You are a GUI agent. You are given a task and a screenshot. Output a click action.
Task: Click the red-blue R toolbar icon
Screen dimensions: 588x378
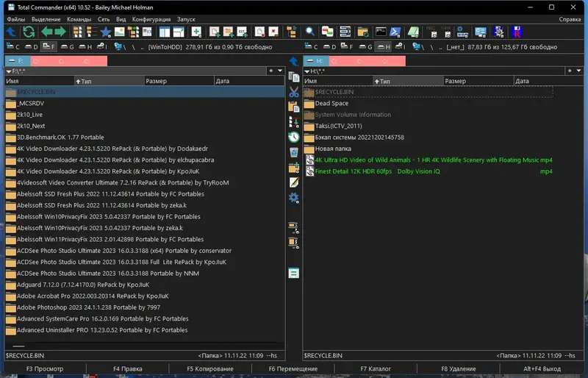click(x=517, y=32)
